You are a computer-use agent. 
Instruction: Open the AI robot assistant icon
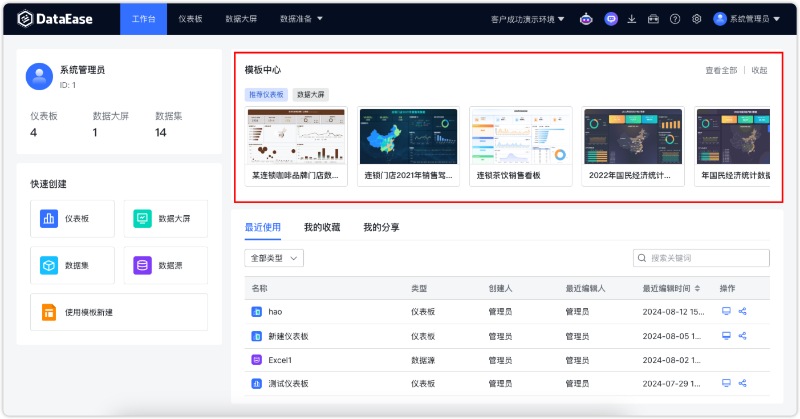click(x=586, y=19)
